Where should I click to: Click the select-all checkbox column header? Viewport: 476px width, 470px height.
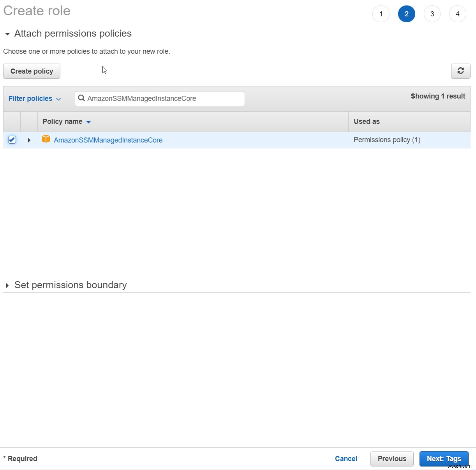point(12,121)
